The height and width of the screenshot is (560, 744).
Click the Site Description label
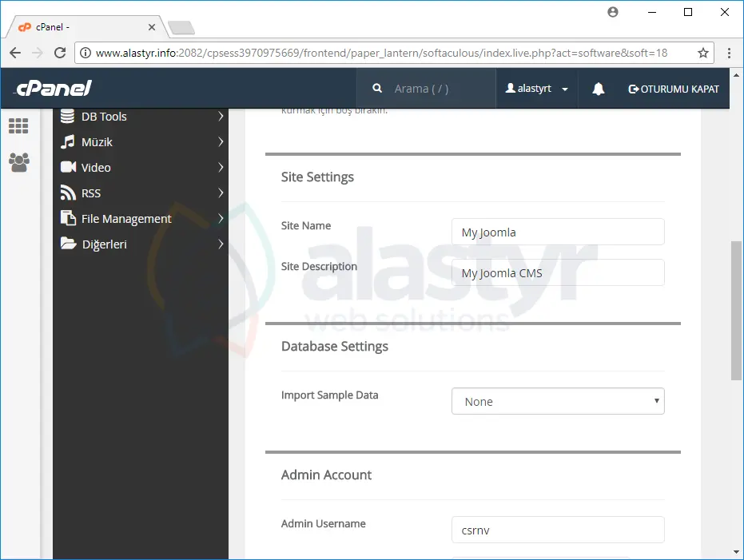coord(319,267)
